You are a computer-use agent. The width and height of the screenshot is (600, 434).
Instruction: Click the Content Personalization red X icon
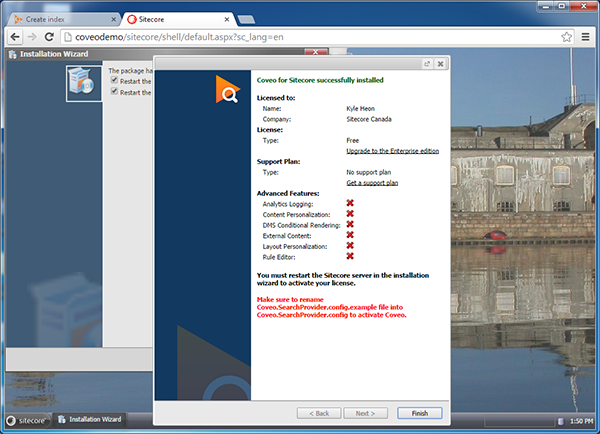[x=350, y=214]
